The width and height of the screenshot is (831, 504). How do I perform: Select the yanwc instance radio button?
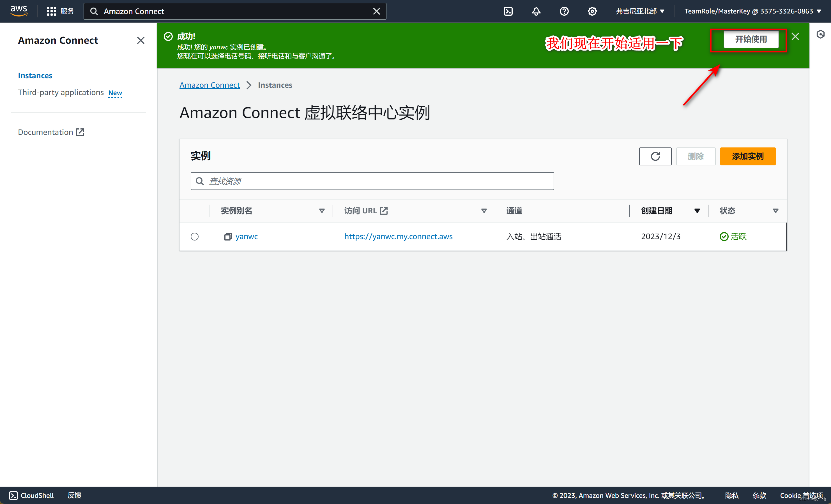point(195,237)
